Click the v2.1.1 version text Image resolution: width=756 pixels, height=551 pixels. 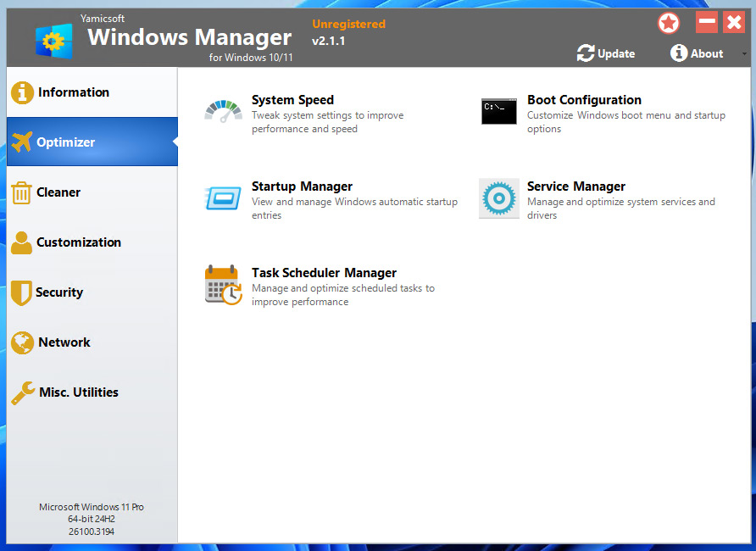328,41
